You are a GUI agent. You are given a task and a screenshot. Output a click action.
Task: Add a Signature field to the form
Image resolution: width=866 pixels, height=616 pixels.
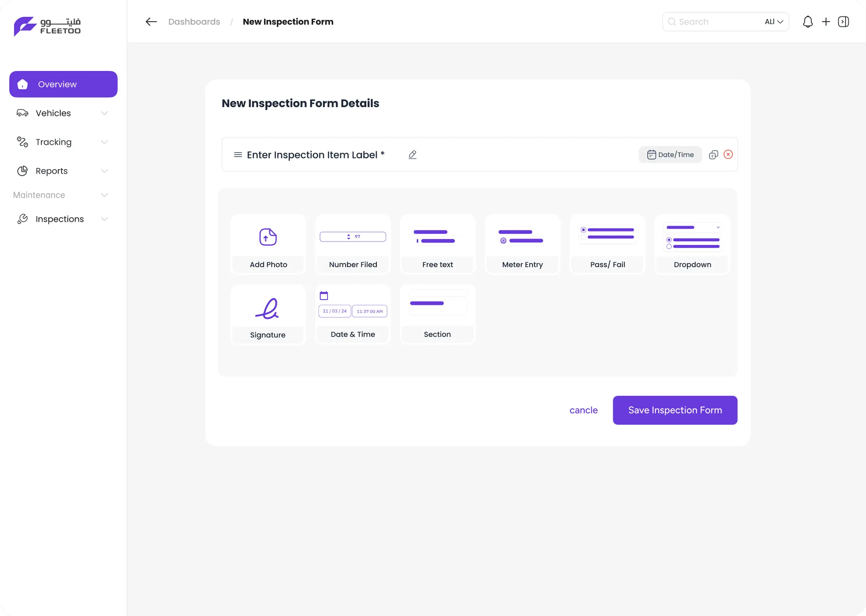(267, 314)
